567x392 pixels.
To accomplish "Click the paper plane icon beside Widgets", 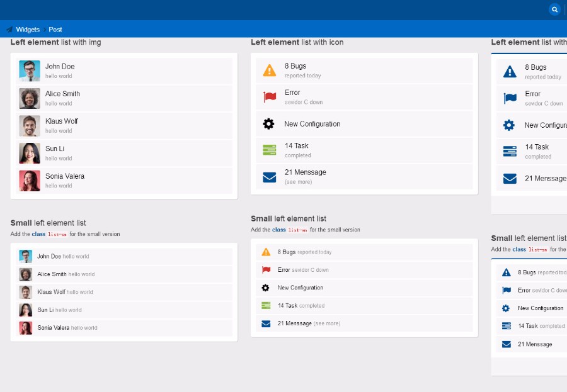I will (x=9, y=30).
